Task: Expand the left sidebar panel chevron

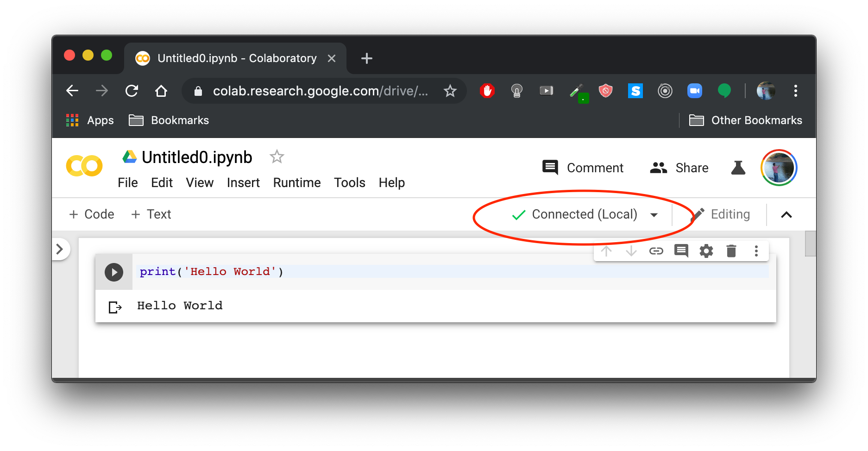Action: (x=60, y=249)
